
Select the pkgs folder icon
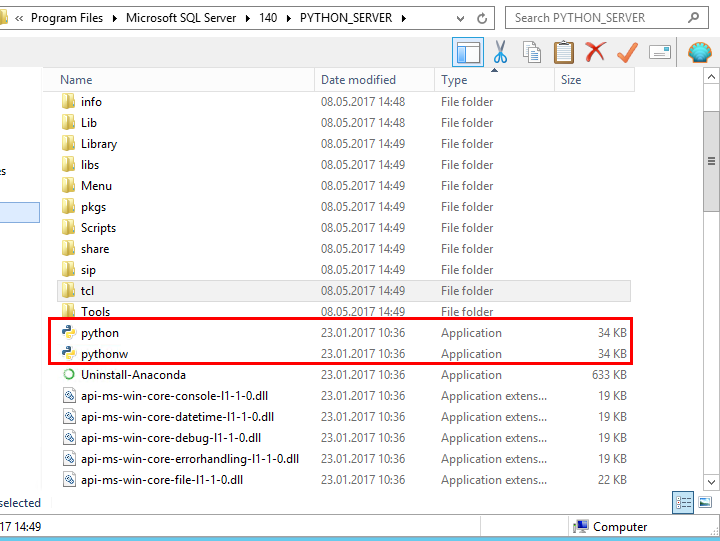coord(68,207)
